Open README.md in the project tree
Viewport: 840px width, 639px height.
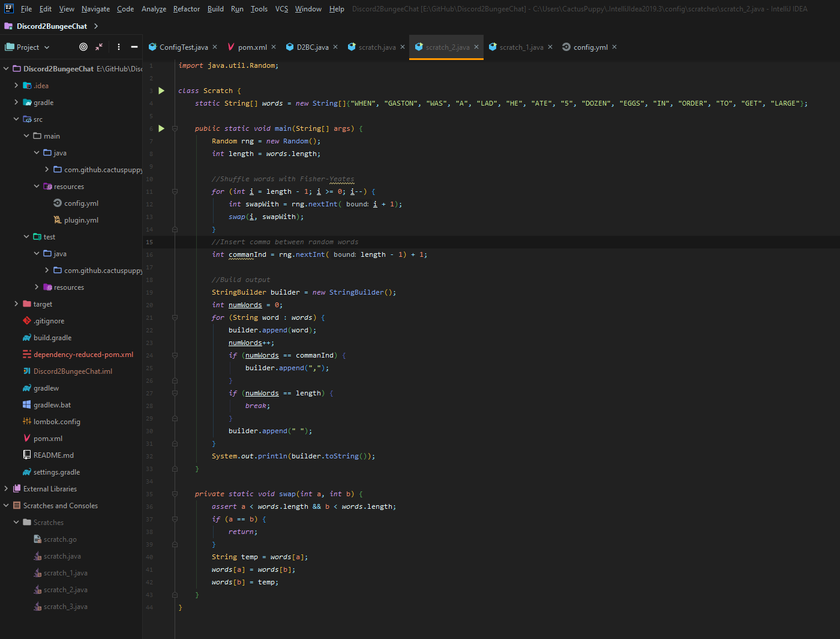coord(53,455)
